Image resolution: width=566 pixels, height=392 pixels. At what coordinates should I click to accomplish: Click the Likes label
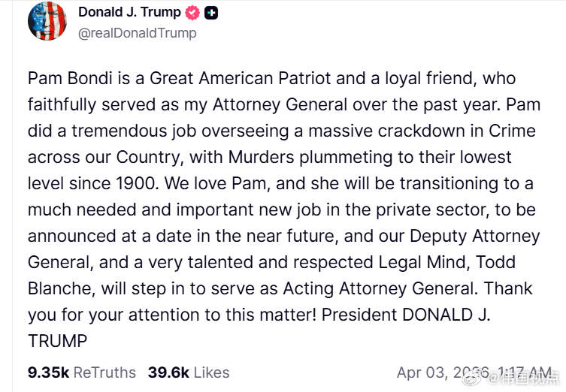click(211, 372)
